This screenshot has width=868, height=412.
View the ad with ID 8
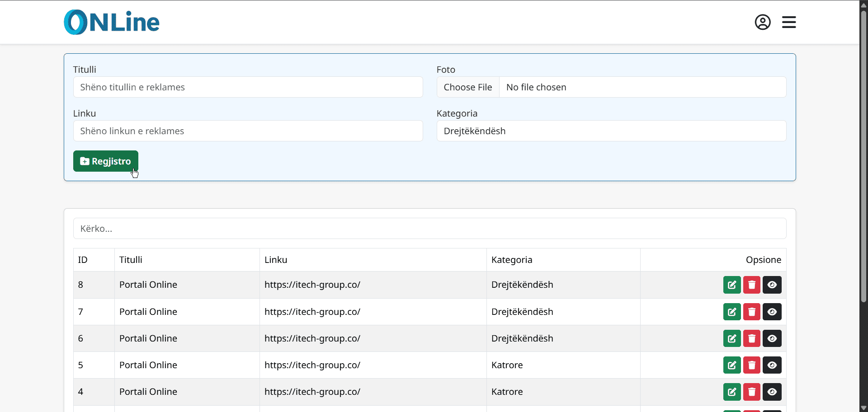(x=772, y=285)
